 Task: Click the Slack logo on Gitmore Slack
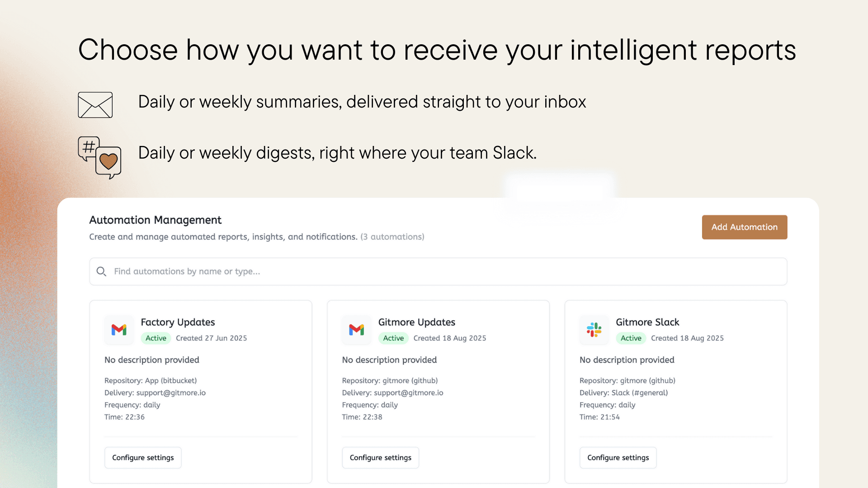pyautogui.click(x=594, y=330)
